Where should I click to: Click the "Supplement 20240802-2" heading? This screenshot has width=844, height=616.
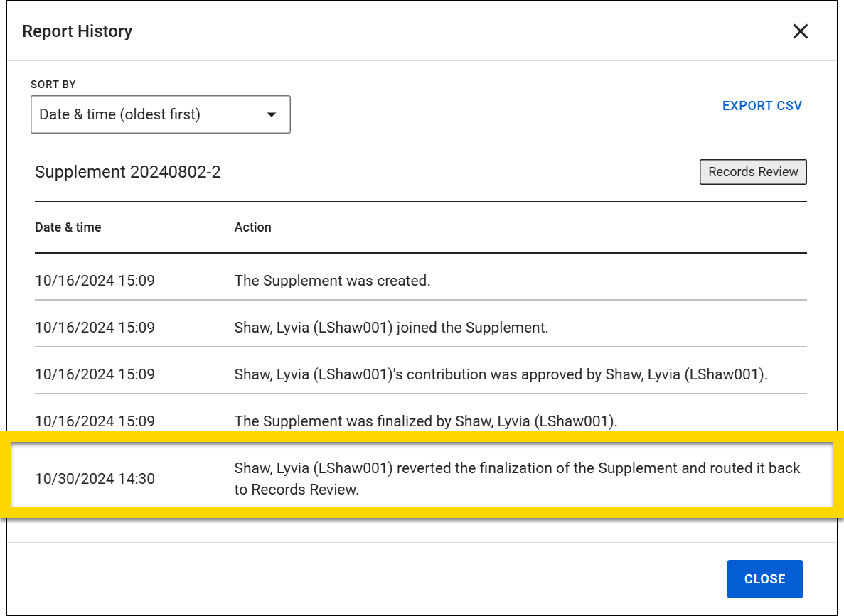coord(128,172)
